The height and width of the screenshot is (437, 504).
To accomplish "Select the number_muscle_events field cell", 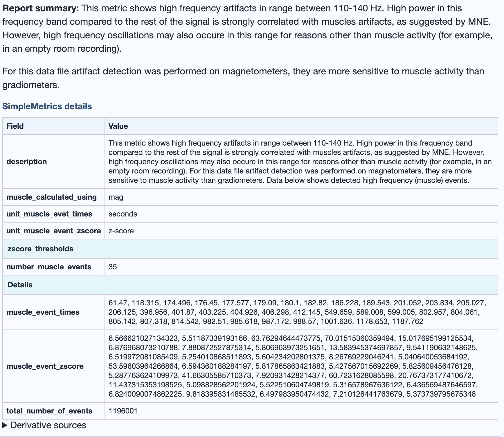I will (54, 267).
